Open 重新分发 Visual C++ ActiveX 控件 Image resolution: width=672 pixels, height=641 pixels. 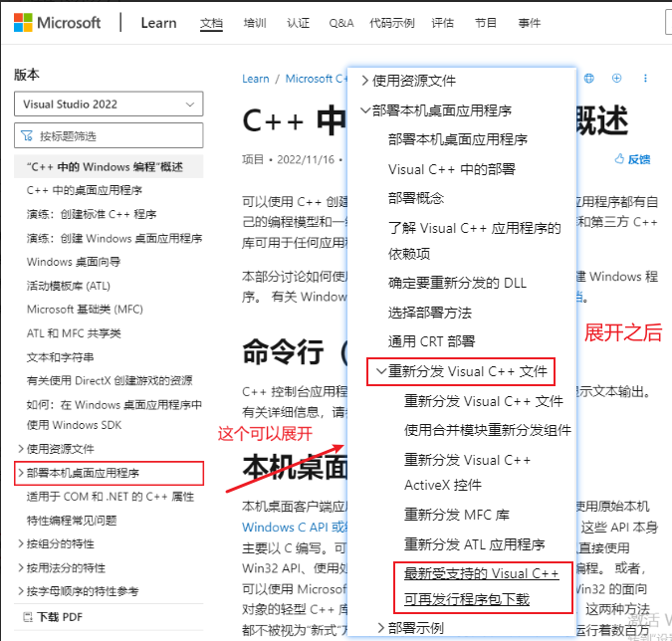467,472
